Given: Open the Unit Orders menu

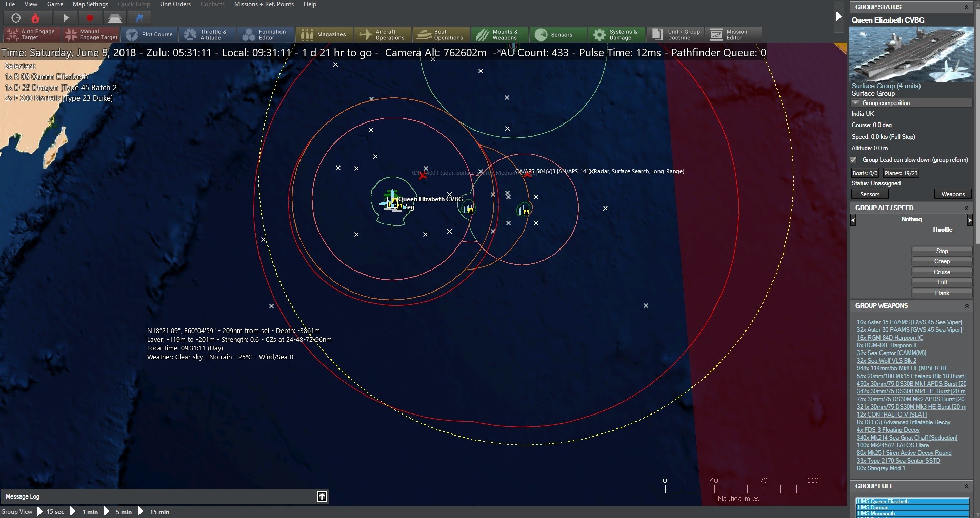Looking at the screenshot, I should click(175, 4).
